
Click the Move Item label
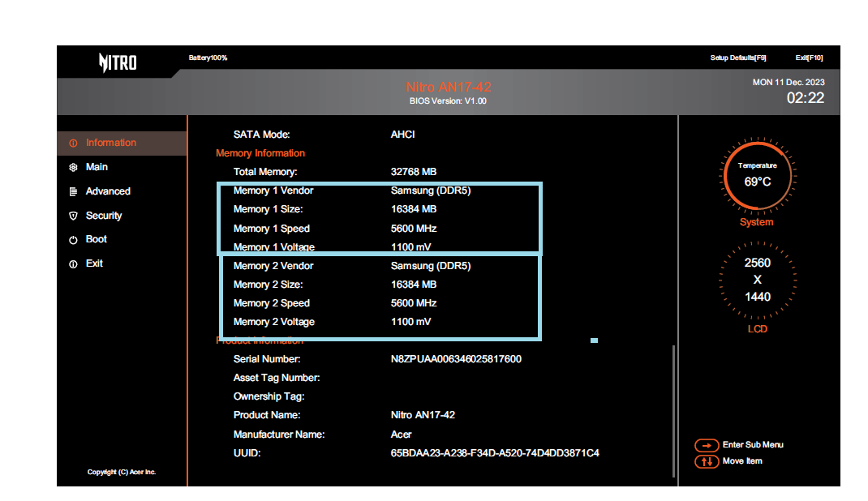[x=742, y=461]
